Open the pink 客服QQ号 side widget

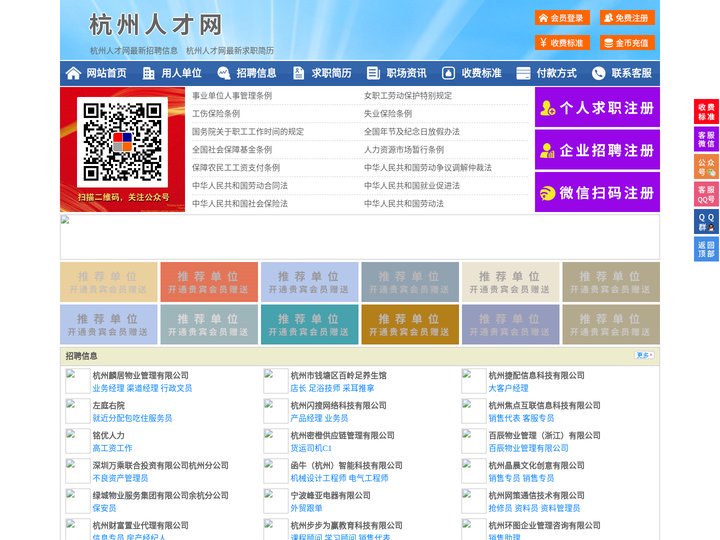706,194
